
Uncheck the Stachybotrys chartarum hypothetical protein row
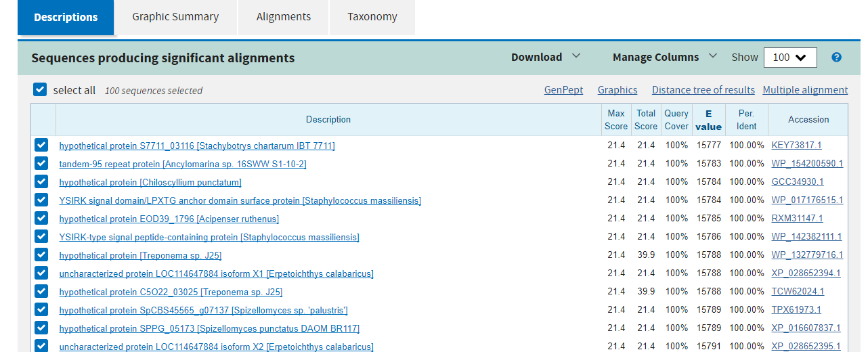(41, 145)
